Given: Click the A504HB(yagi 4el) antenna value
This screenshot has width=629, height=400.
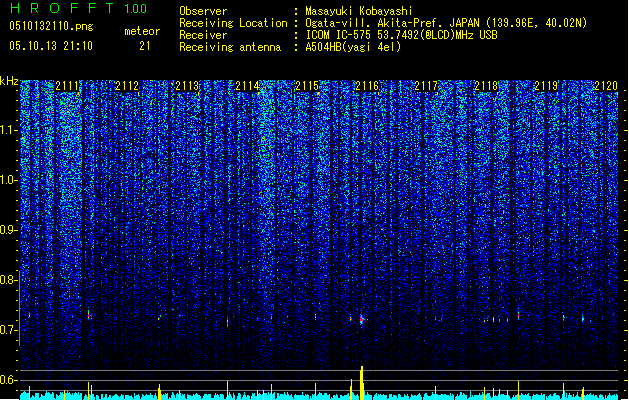Looking at the screenshot, I should [x=353, y=47].
